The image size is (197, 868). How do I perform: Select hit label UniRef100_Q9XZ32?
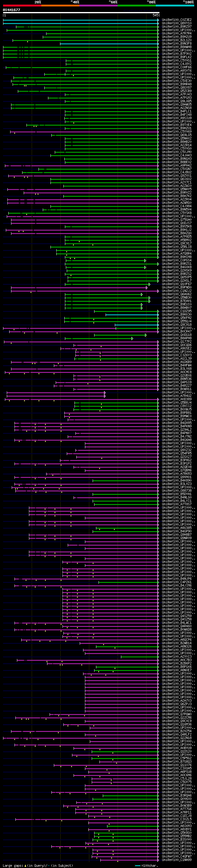[x=177, y=450]
